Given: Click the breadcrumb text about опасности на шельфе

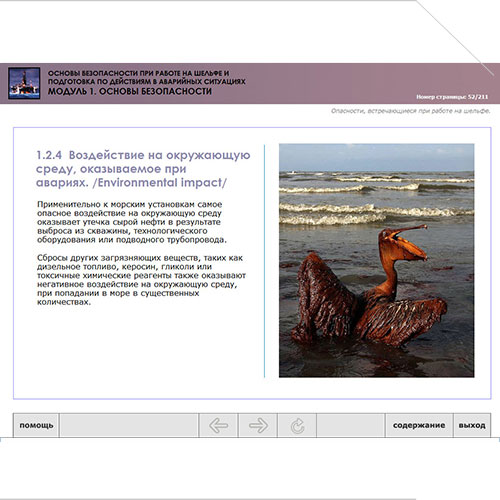Looking at the screenshot, I should pyautogui.click(x=410, y=111).
